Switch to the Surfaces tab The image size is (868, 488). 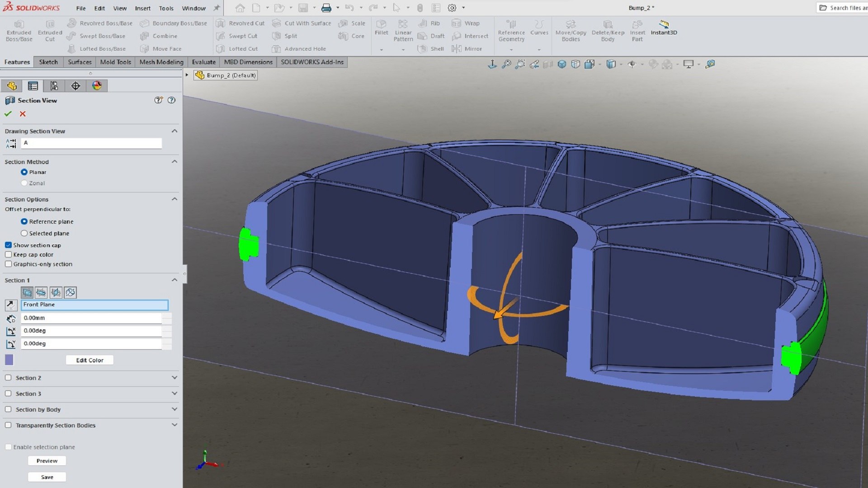pyautogui.click(x=80, y=62)
